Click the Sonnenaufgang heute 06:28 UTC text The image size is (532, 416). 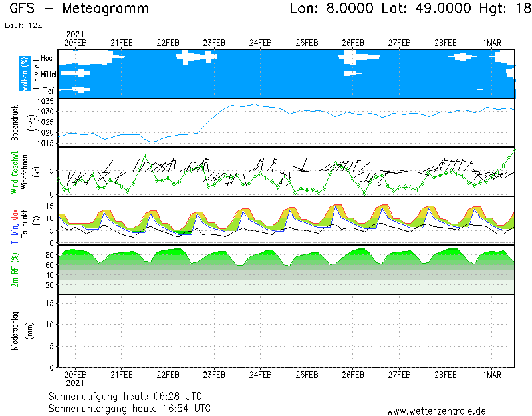click(130, 396)
